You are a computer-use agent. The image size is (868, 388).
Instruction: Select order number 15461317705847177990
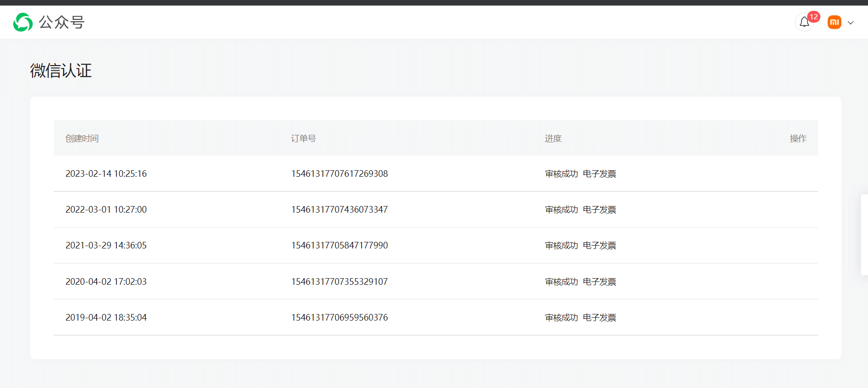tap(339, 245)
